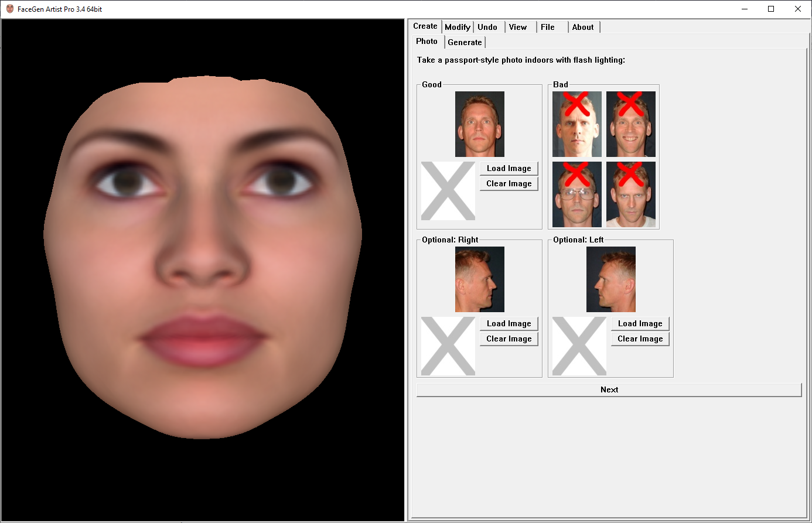Open the Create tab
The height and width of the screenshot is (523, 812).
coord(425,26)
